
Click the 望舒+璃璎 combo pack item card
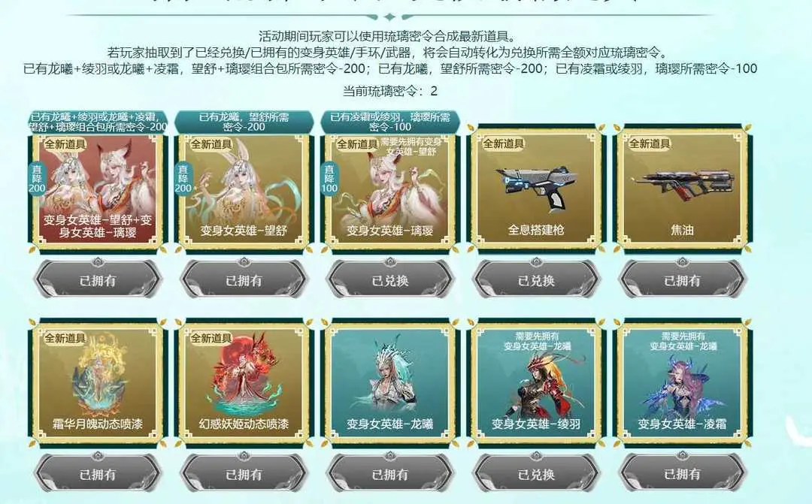(x=97, y=190)
